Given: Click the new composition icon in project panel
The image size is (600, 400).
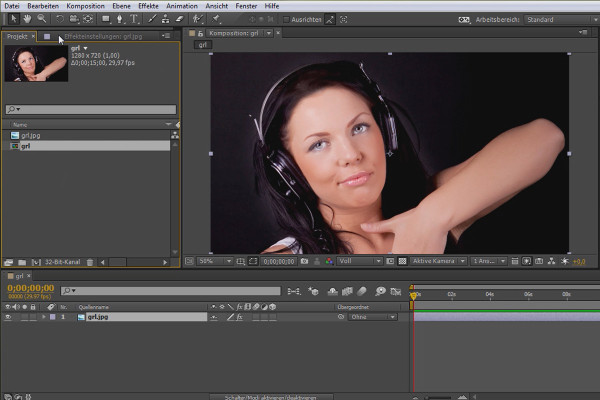Looking at the screenshot, I should coord(36,263).
